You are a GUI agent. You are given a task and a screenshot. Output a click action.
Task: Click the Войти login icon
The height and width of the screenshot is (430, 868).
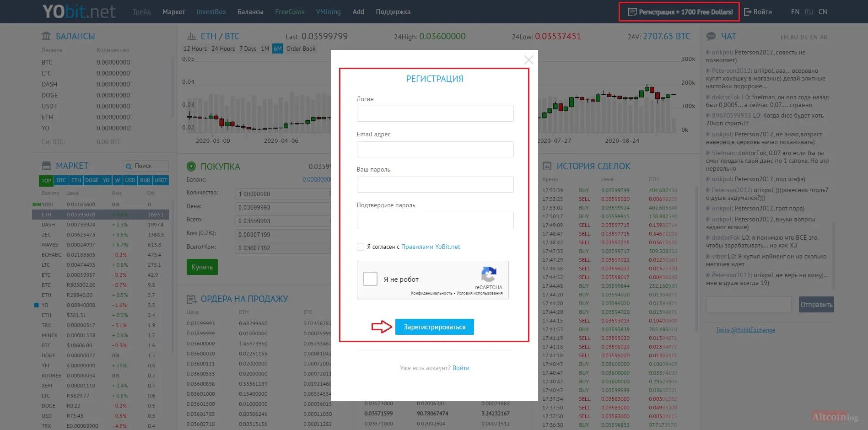(748, 12)
